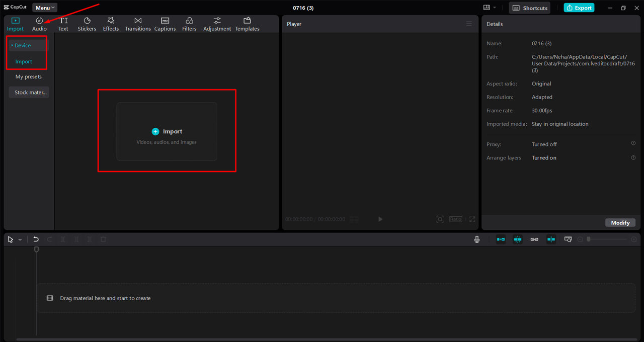
Task: Open the CapCut Menu dropdown
Action: tap(45, 8)
